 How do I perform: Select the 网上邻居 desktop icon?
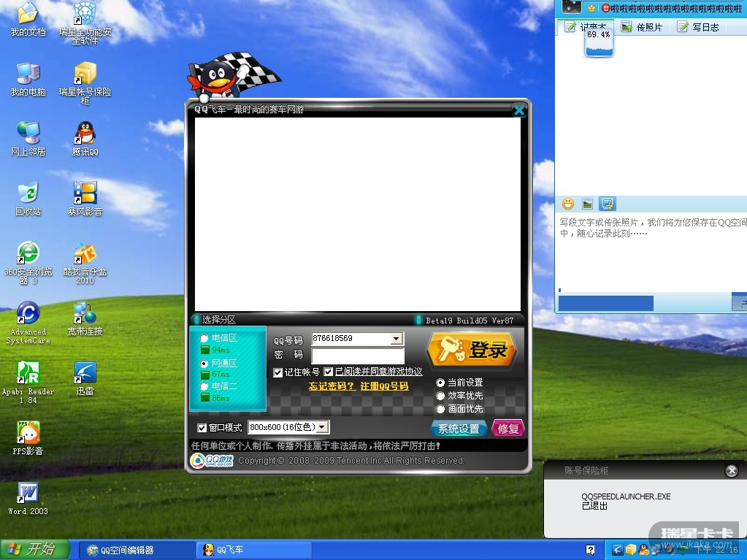click(28, 139)
